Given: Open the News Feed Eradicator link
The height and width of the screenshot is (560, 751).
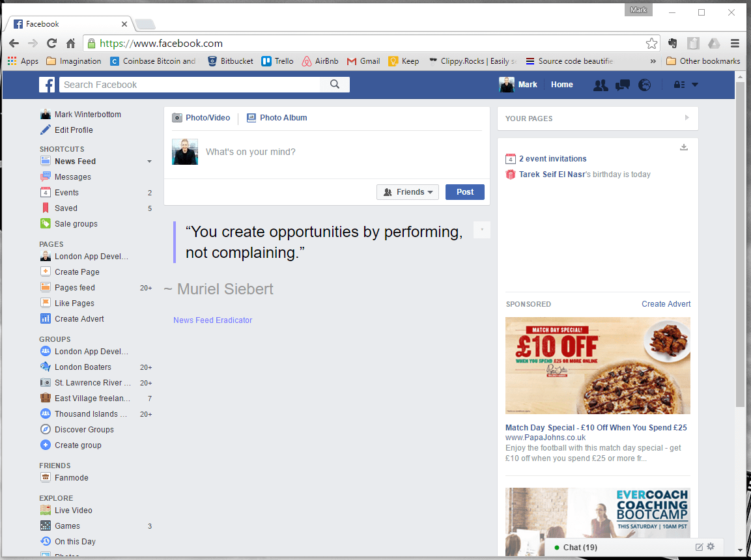Looking at the screenshot, I should 212,320.
